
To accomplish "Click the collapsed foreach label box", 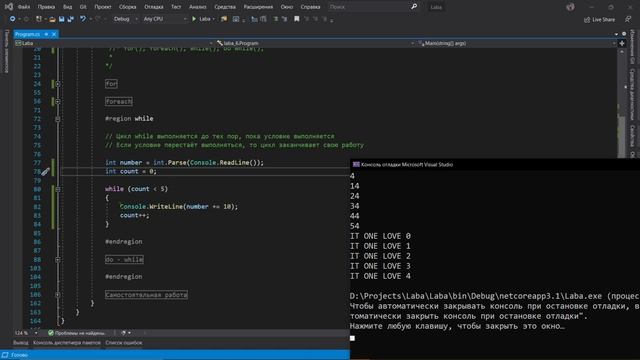I will point(119,101).
